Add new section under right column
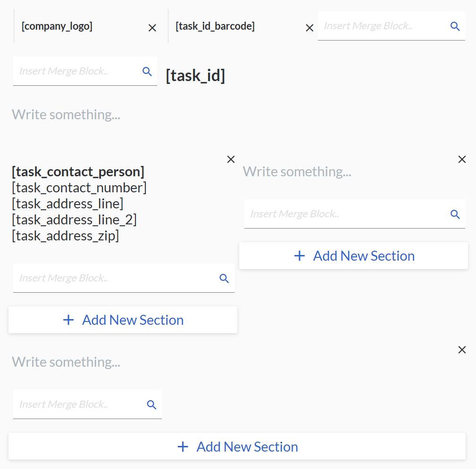Image resolution: width=476 pixels, height=469 pixels. click(353, 256)
